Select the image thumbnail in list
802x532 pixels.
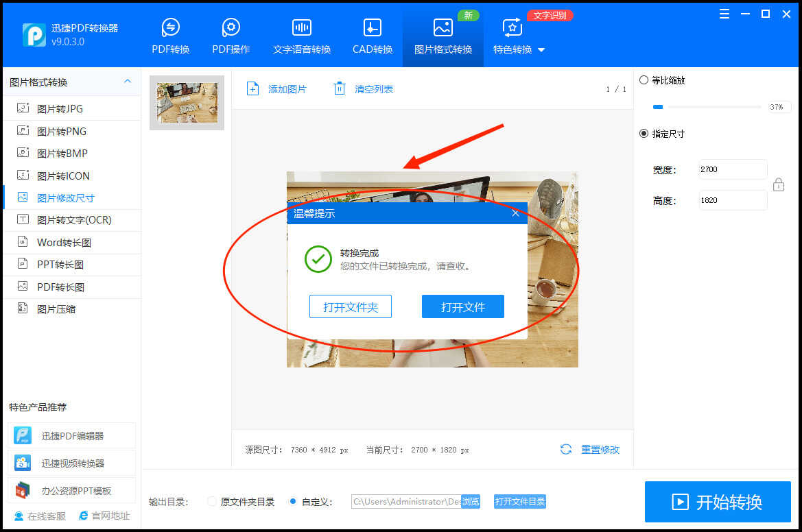(x=187, y=103)
